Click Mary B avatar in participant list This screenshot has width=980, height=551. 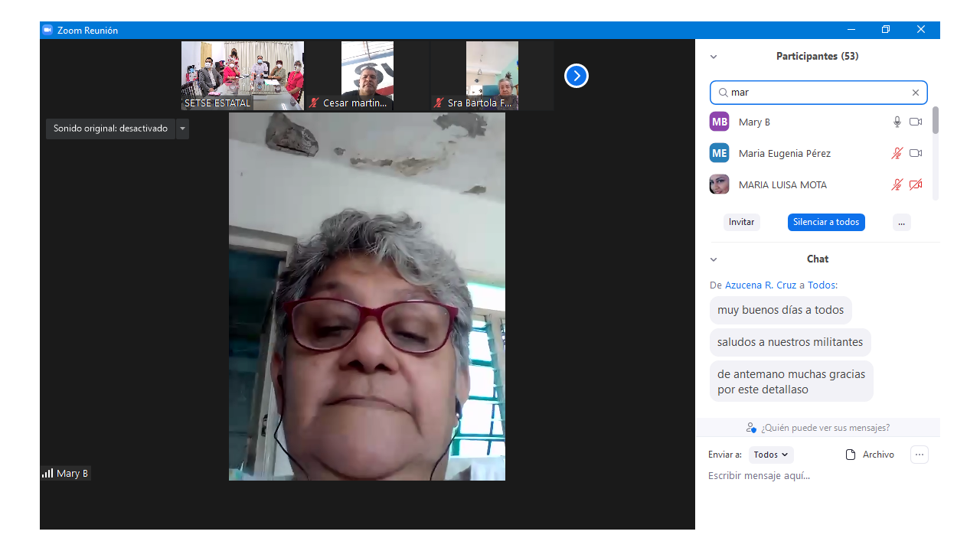(x=719, y=122)
